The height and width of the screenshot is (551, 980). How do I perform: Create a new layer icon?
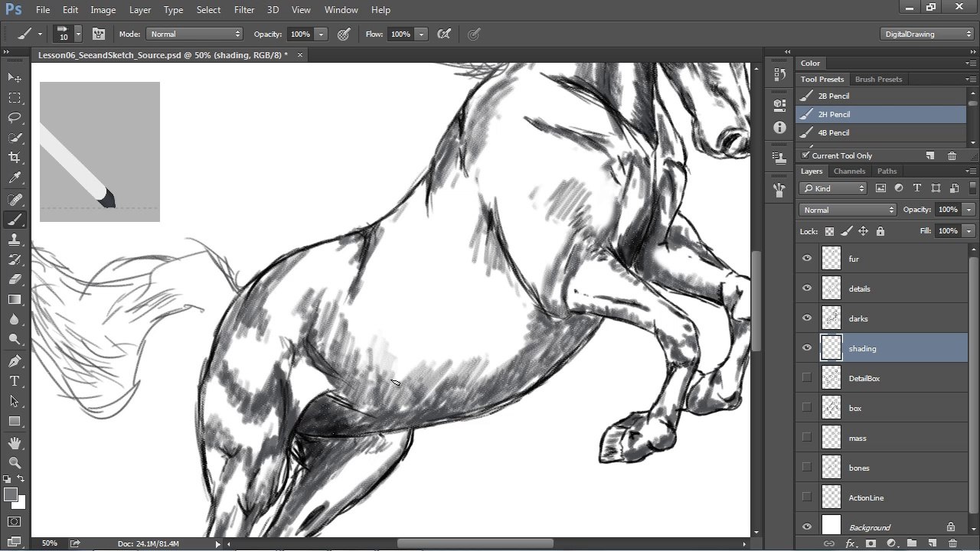point(932,543)
